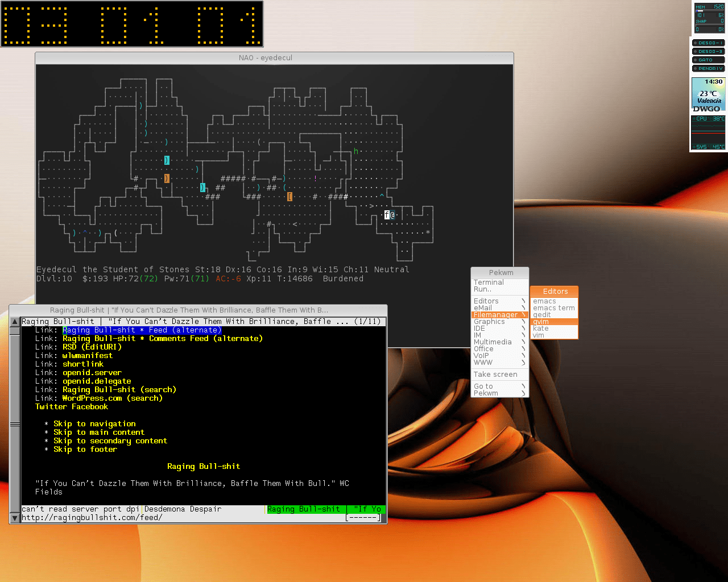Open the openid.server link
This screenshot has width=728, height=582.
tap(92, 373)
